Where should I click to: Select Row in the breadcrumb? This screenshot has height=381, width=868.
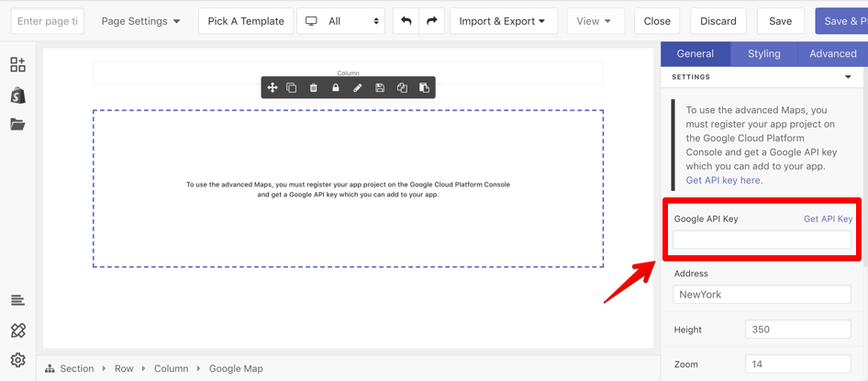124,368
